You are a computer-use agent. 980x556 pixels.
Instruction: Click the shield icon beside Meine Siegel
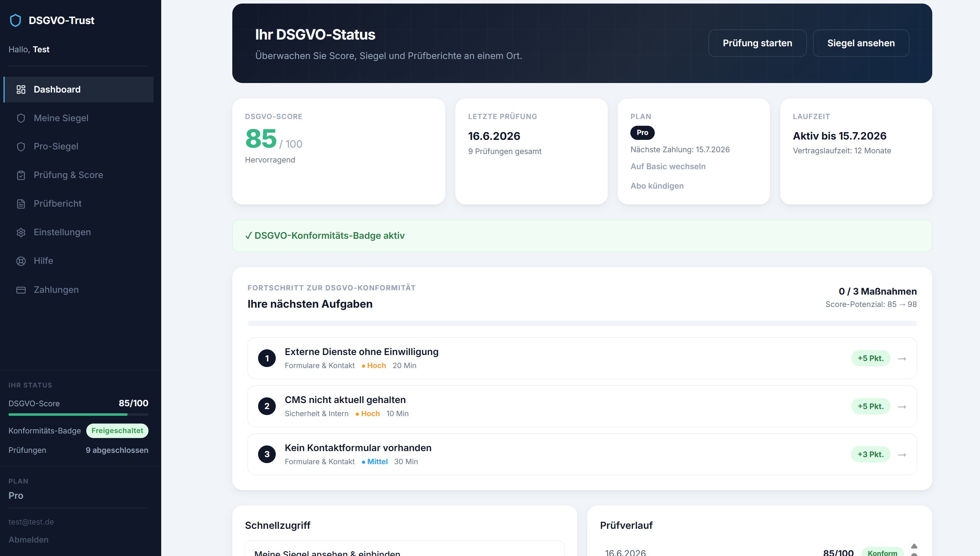click(x=21, y=118)
